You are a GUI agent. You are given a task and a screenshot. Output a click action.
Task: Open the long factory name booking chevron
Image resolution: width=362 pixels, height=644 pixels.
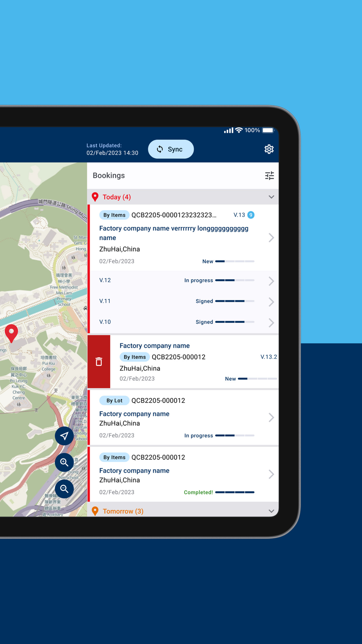pyautogui.click(x=271, y=238)
